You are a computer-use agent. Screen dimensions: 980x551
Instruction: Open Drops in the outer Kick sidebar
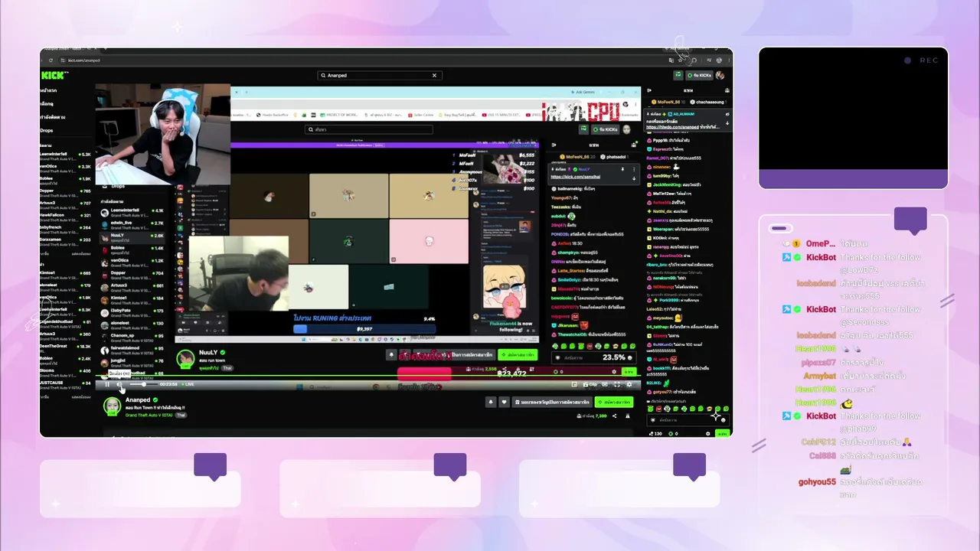47,131
